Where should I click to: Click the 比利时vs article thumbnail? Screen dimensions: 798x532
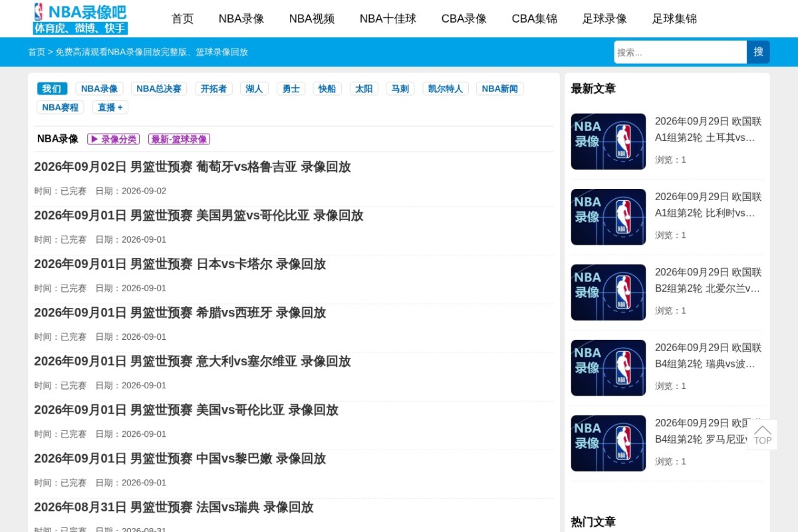(608, 217)
